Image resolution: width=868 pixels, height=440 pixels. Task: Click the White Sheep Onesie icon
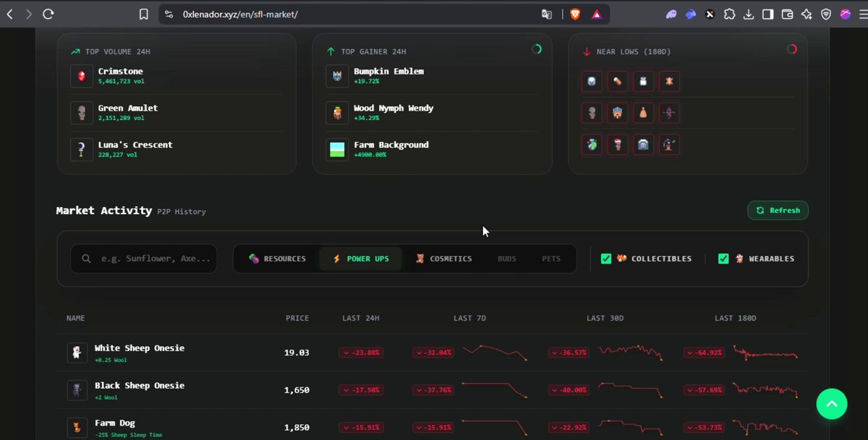click(77, 352)
